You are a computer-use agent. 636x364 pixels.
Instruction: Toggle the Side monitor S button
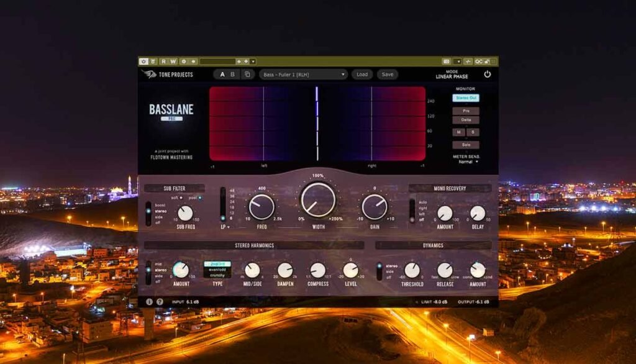click(x=473, y=132)
